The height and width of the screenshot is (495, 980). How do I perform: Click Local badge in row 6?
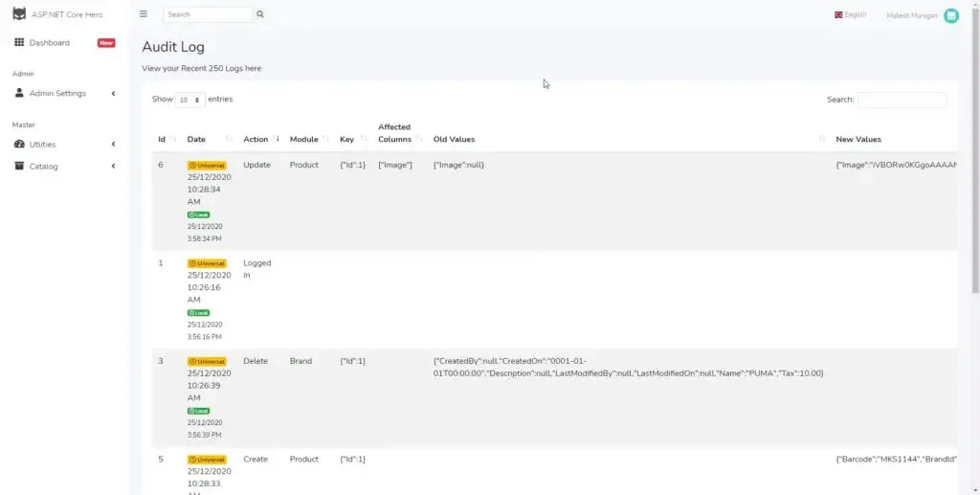click(199, 215)
